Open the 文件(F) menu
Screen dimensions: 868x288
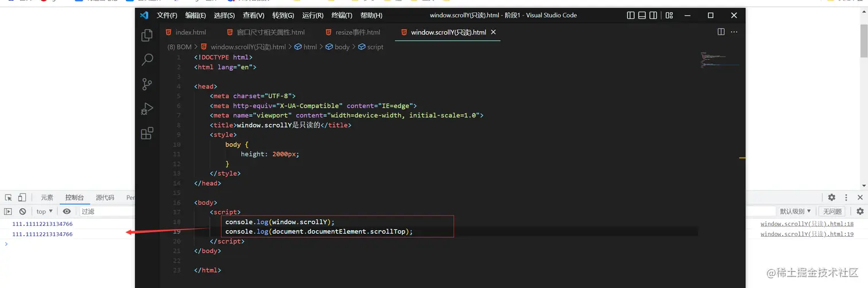[167, 16]
